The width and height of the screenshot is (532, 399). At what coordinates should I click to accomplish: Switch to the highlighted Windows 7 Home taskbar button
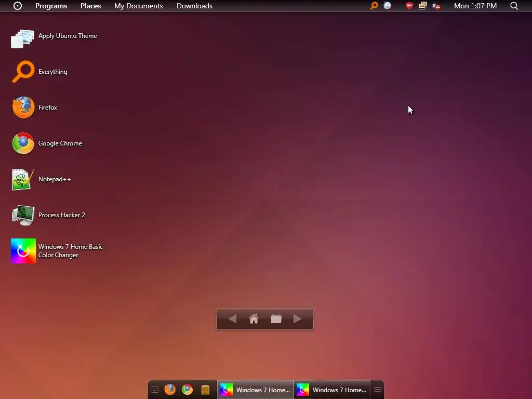tap(256, 390)
